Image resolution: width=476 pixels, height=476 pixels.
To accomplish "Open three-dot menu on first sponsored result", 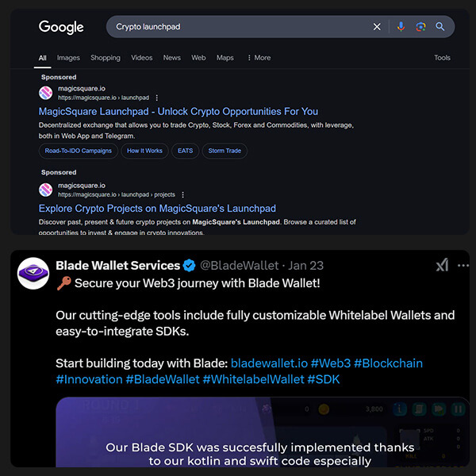I will click(x=157, y=98).
